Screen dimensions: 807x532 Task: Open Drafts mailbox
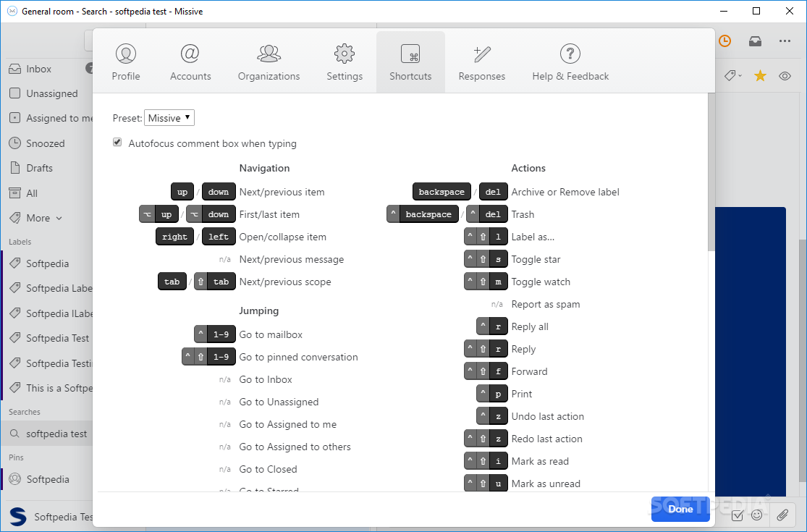[x=47, y=168]
